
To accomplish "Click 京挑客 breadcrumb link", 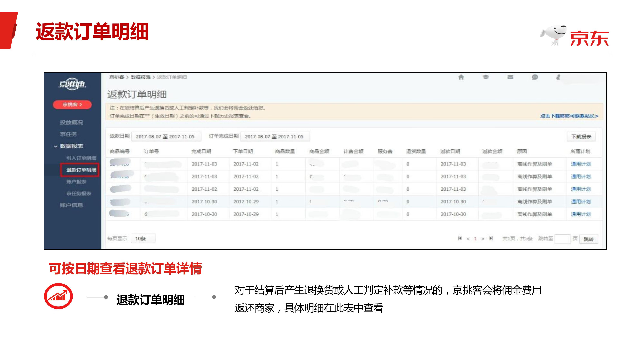I will (117, 77).
